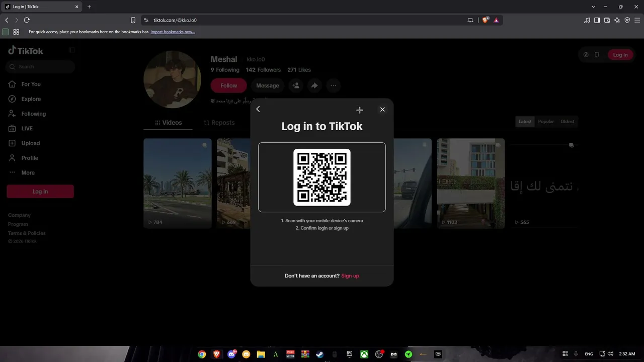Open the clock showing 2:52 AM
The height and width of the screenshot is (362, 644).
click(627, 354)
